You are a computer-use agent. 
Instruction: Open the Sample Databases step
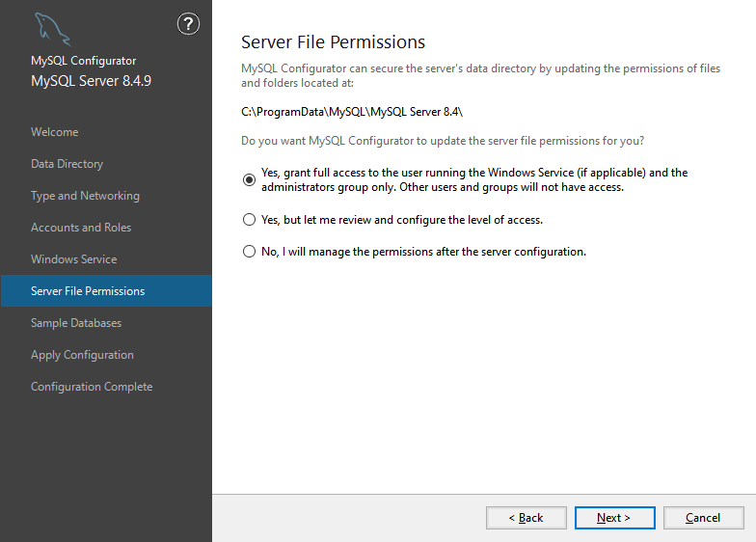click(x=76, y=323)
